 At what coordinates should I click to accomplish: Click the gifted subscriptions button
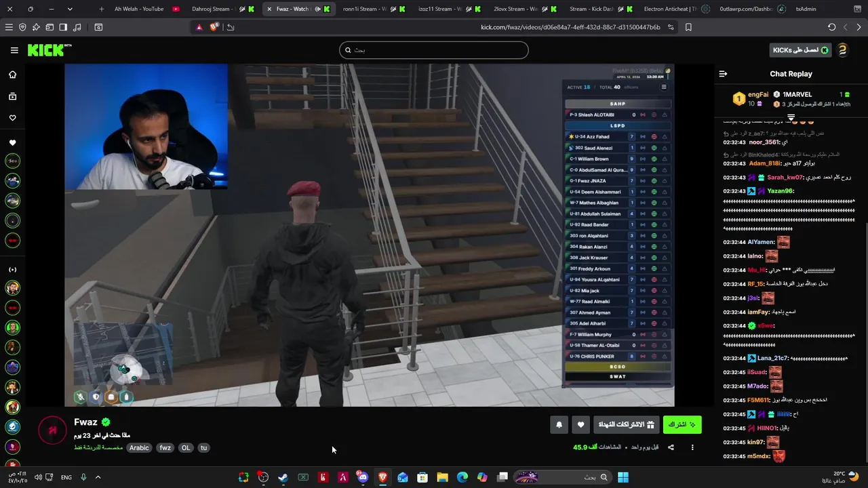pyautogui.click(x=626, y=425)
